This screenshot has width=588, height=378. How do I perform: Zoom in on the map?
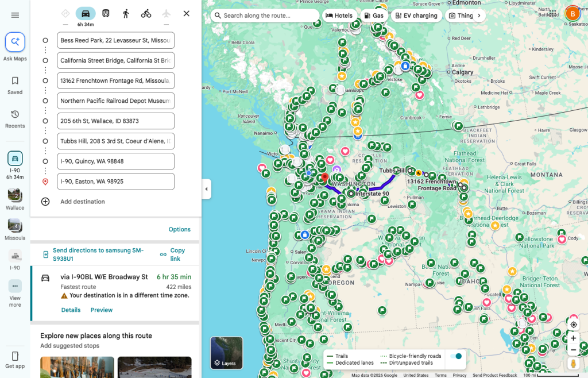574,338
